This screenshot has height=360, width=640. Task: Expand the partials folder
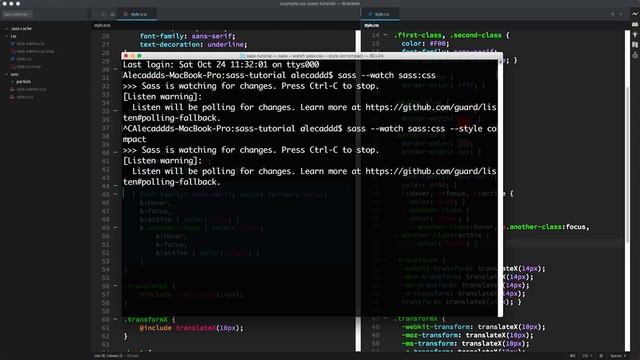point(13,82)
